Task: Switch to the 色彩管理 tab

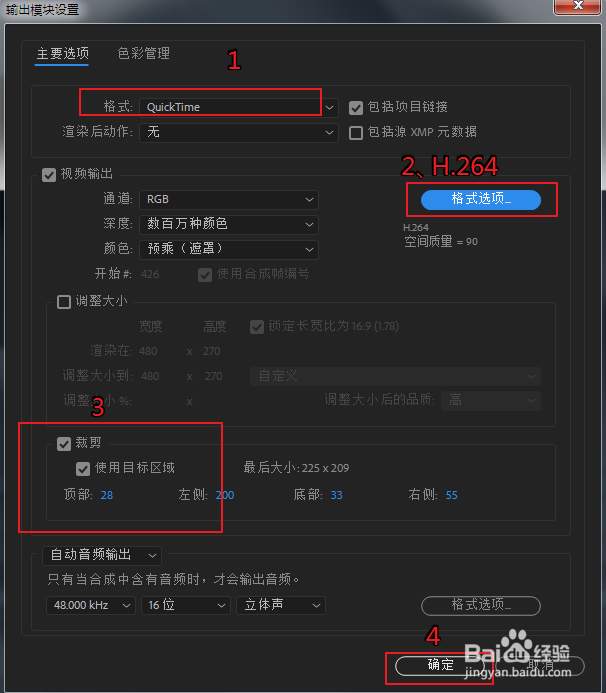Action: click(144, 53)
